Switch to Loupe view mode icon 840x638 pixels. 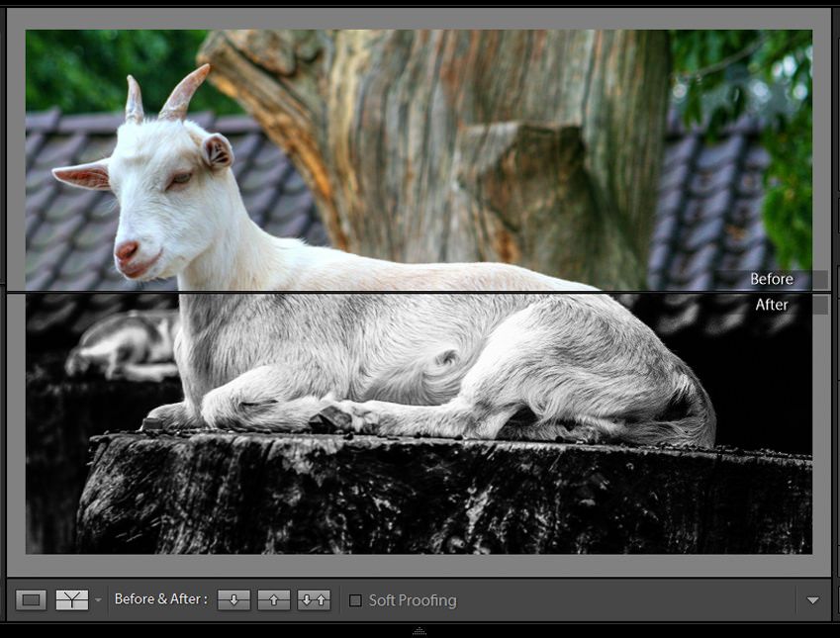(31, 600)
